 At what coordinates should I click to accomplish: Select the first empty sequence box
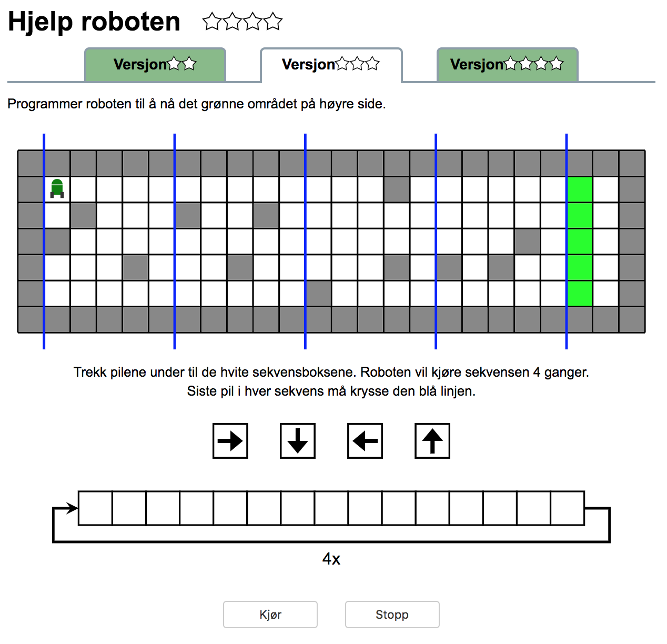coord(95,508)
